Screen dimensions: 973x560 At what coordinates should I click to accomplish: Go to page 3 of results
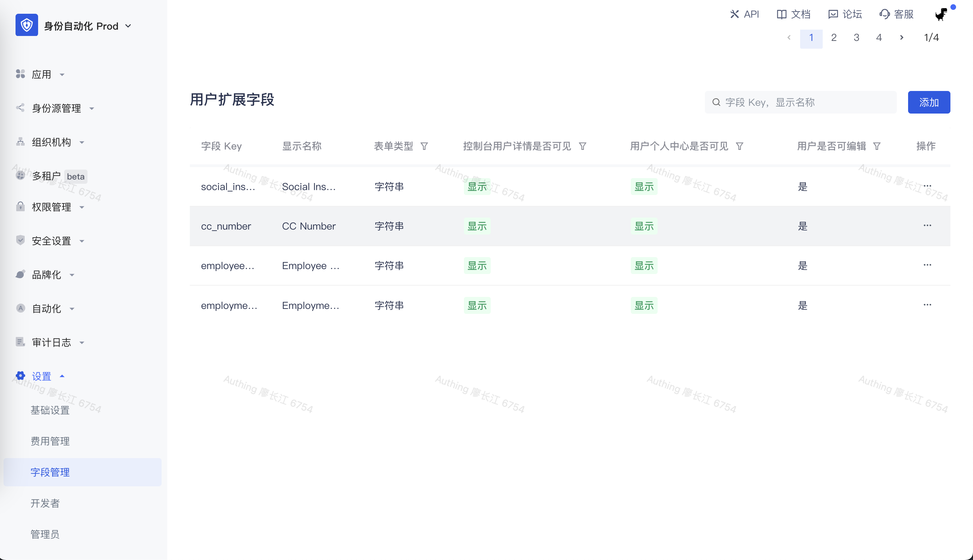(x=857, y=38)
